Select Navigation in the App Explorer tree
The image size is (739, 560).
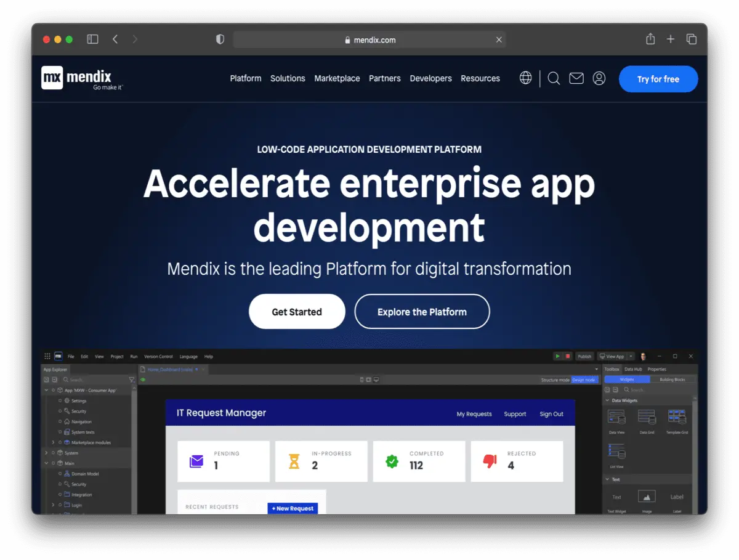[x=81, y=421]
